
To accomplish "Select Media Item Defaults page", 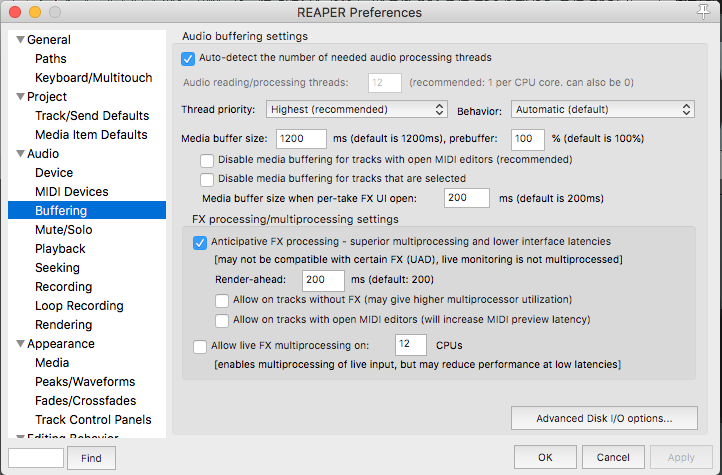I will click(91, 135).
